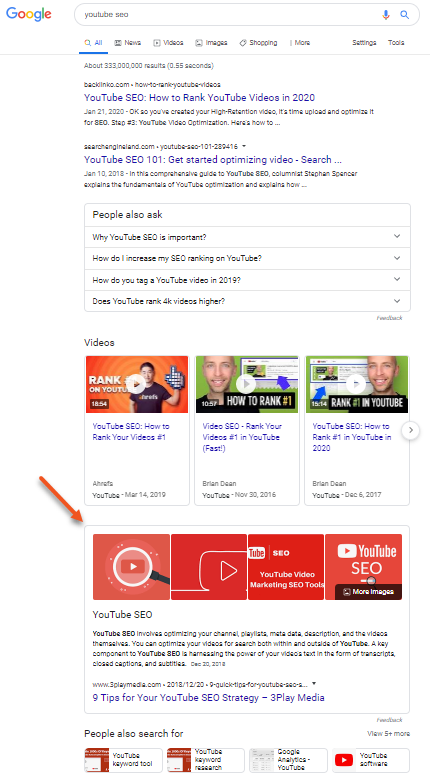Click the YouTube SEO snippet heading
Screen dimensions: 430x780
click(122, 615)
